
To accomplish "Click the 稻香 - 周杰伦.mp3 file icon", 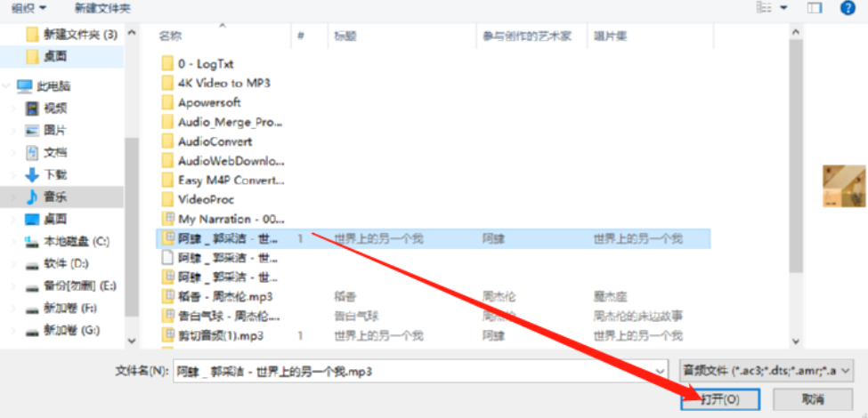I will point(167,296).
